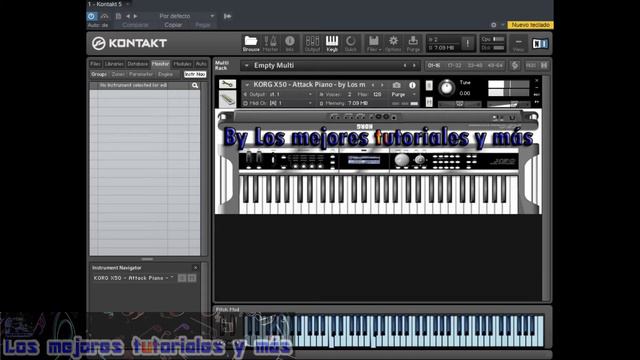Select the Parameter sub-tab
The width and height of the screenshot is (640, 360).
click(x=141, y=74)
